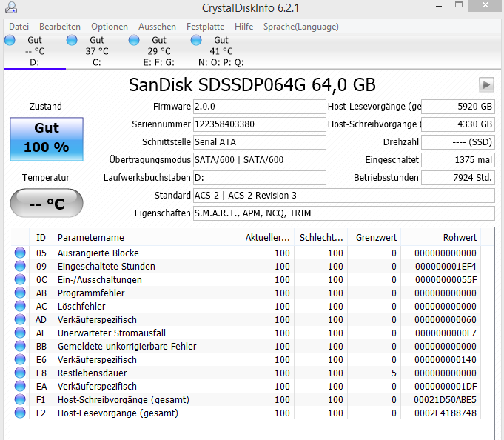Click raw value 0000000000F7
This screenshot has height=440, width=504.
pos(446,333)
